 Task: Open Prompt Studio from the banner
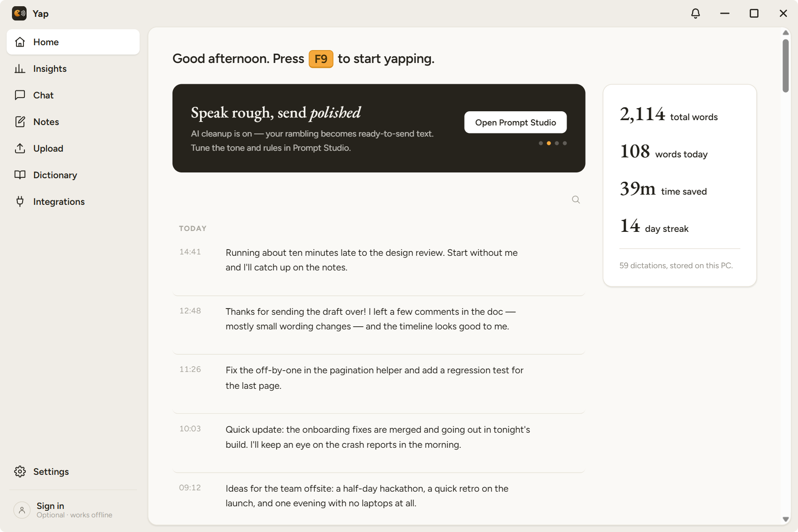pyautogui.click(x=515, y=122)
